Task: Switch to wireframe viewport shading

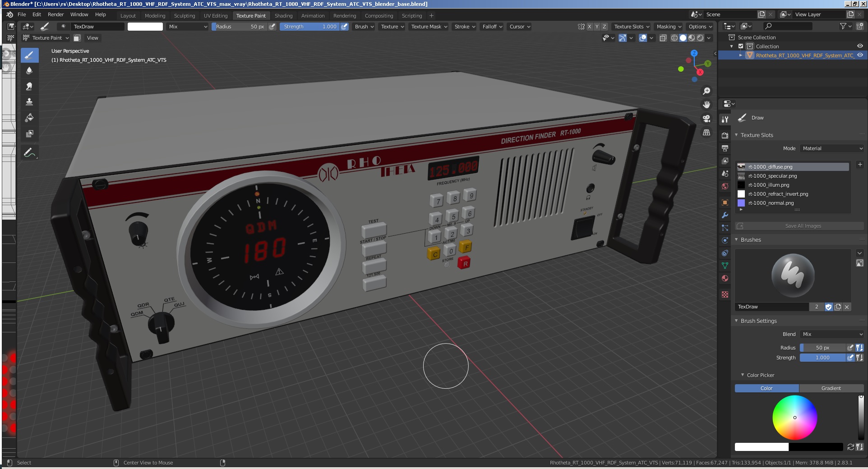Action: click(x=674, y=38)
